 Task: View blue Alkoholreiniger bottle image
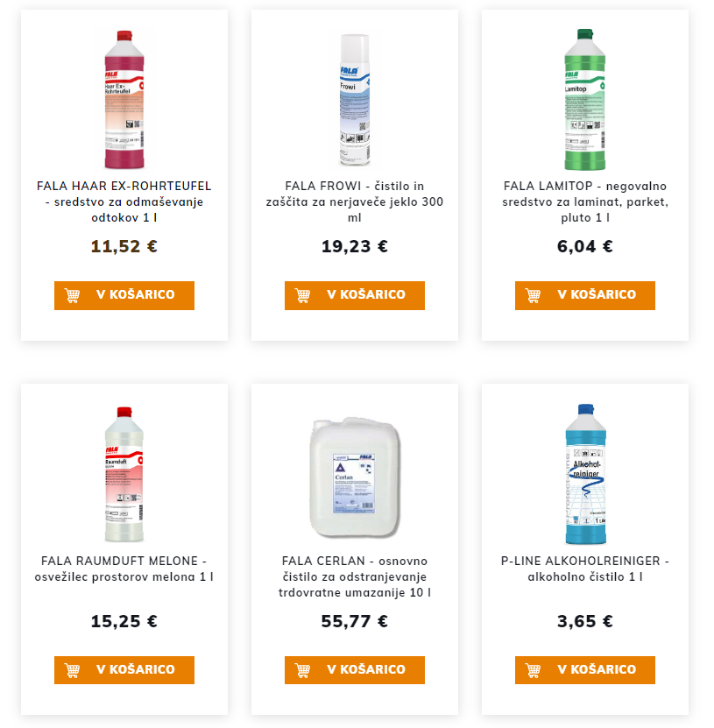click(x=584, y=474)
